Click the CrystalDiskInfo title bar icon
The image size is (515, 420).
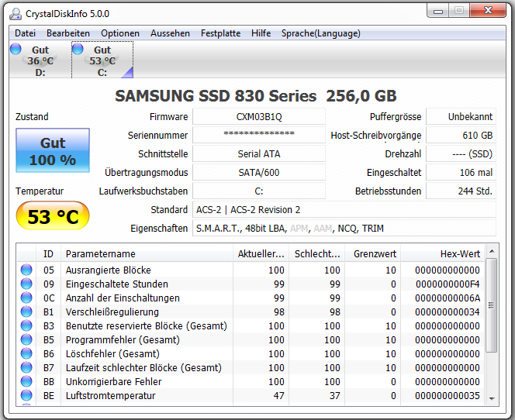(x=15, y=14)
